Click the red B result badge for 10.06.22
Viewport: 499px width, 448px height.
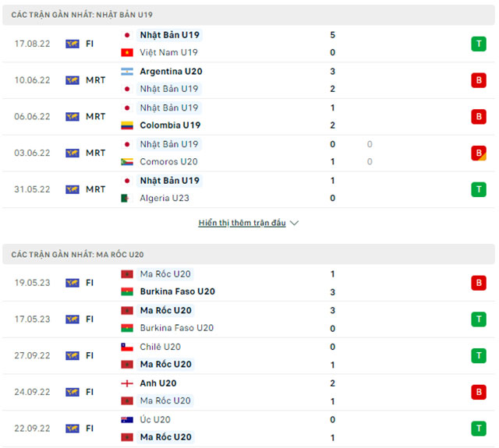pyautogui.click(x=478, y=80)
